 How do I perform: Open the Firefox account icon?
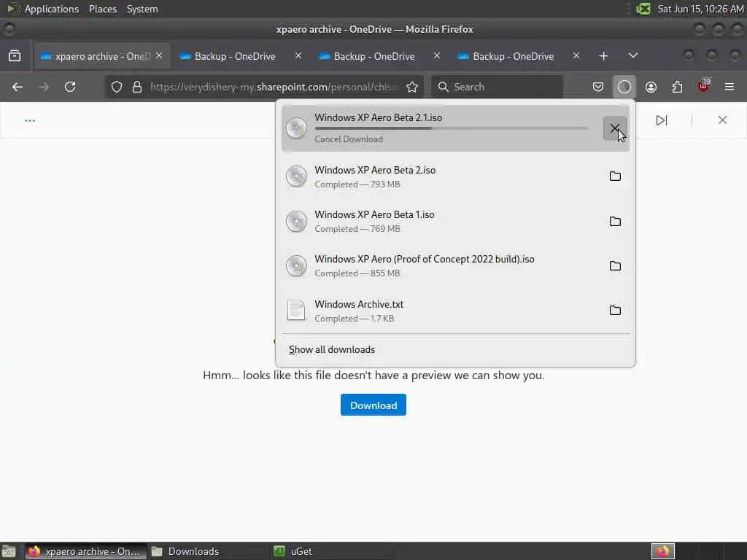(x=651, y=87)
